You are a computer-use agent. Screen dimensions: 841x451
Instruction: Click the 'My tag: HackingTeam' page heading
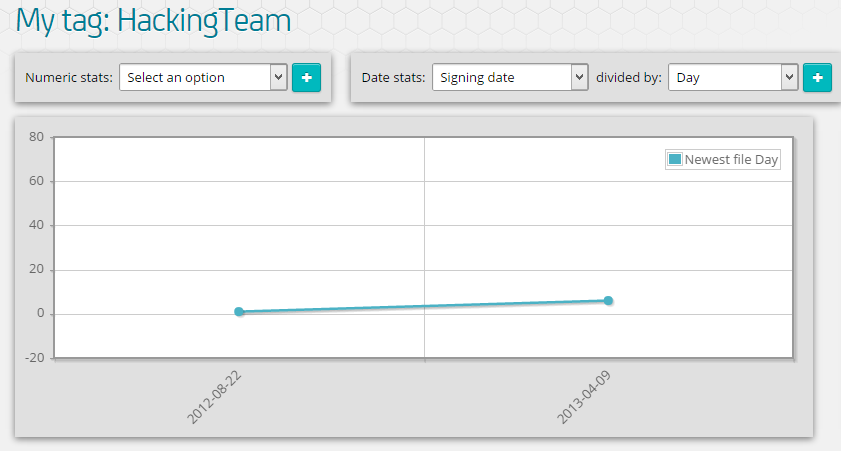point(154,20)
